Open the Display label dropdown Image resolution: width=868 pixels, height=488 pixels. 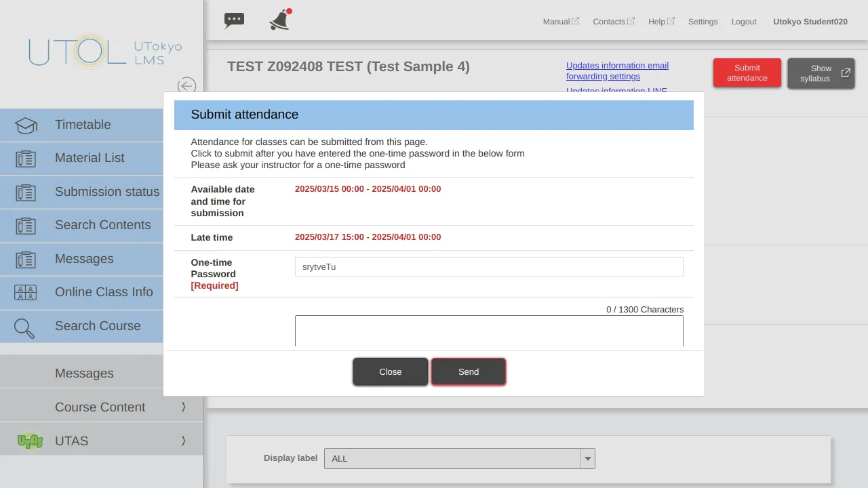point(459,459)
